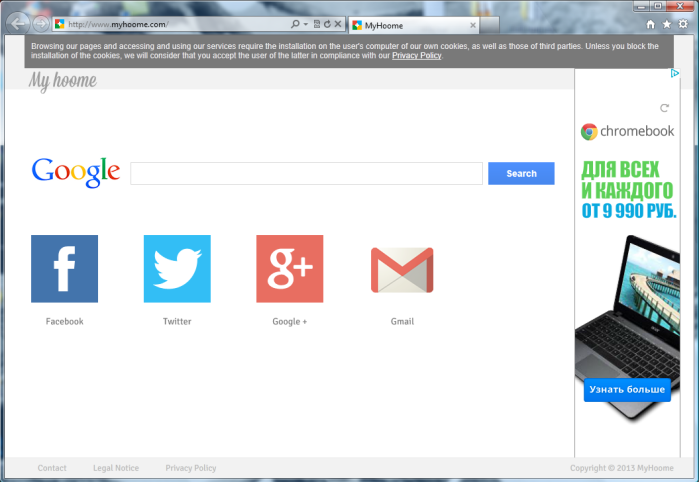Click the blue Search button

pos(521,173)
